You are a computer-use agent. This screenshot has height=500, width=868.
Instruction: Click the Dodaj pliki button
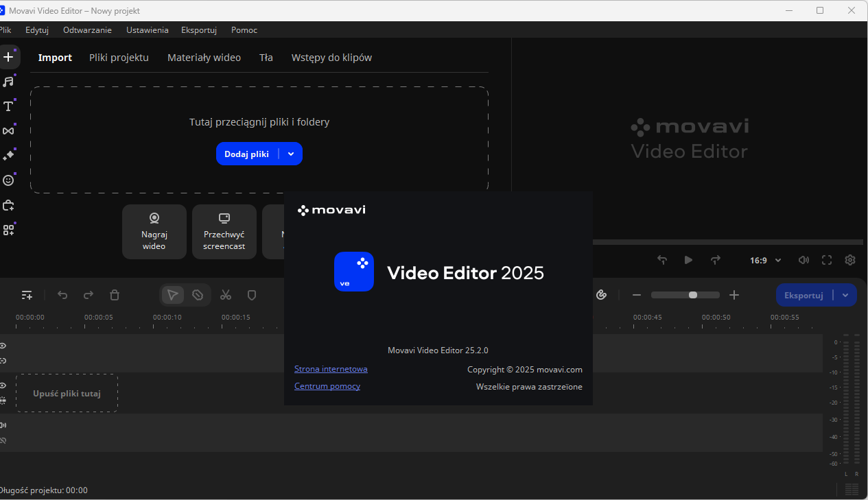point(247,154)
